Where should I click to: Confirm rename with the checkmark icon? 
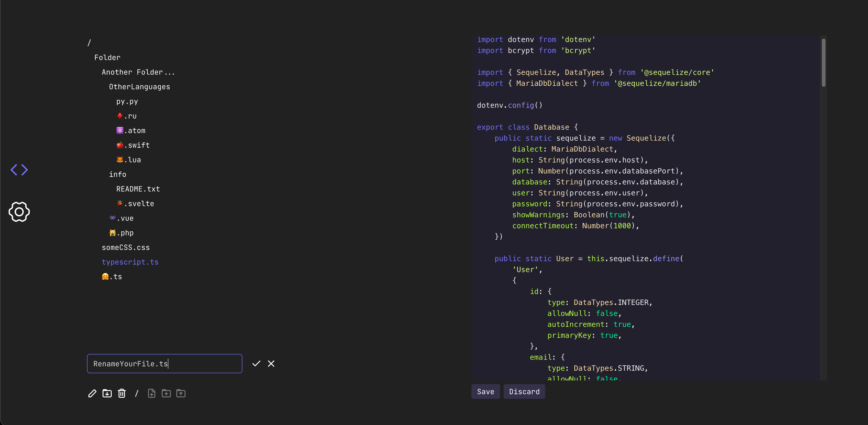coord(257,363)
